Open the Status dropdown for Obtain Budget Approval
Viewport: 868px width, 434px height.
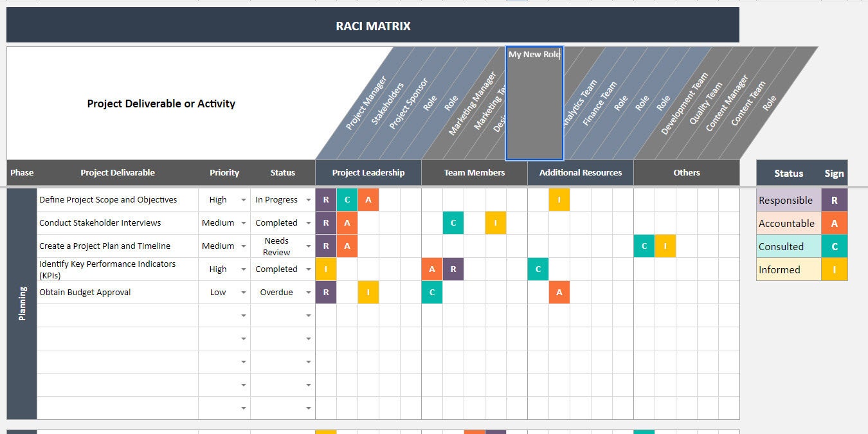308,293
